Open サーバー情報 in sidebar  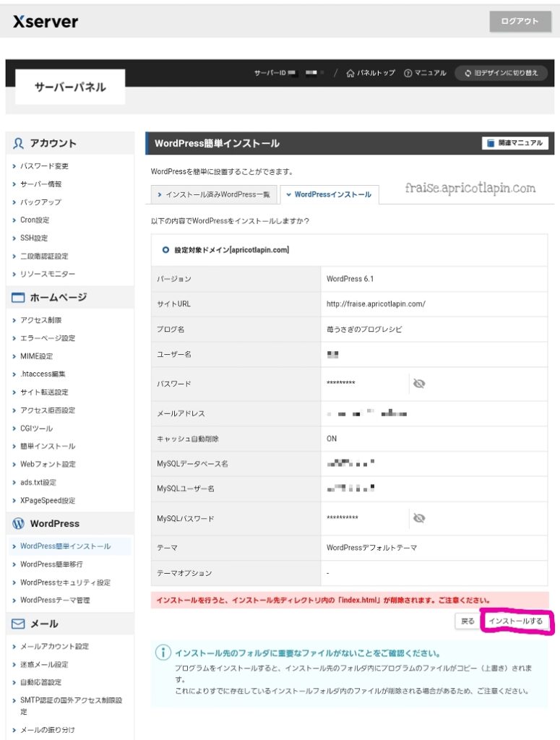(x=40, y=184)
